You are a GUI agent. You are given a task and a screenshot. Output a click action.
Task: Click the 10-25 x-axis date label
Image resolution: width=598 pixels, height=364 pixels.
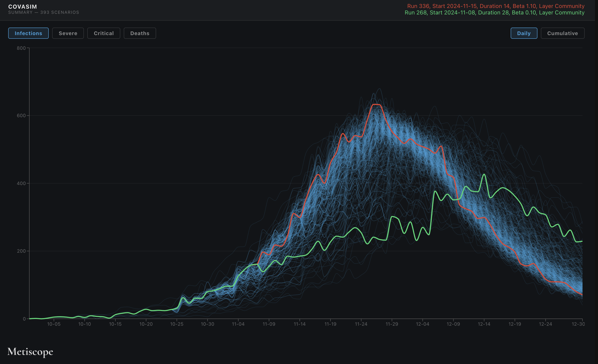[x=177, y=324]
